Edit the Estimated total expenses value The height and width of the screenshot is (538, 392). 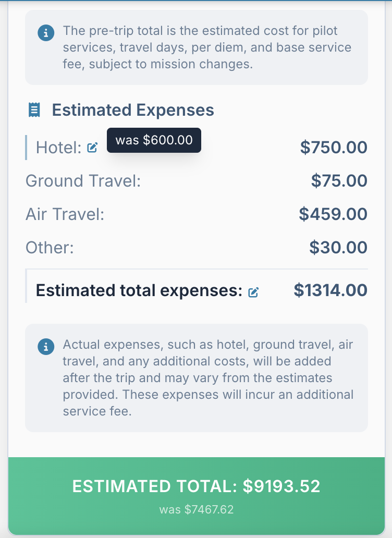(253, 292)
